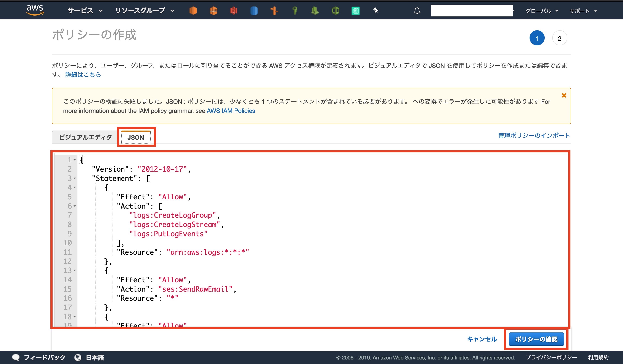This screenshot has height=364, width=623.
Task: Switch to the ビジュアルエディタ tab
Action: (x=85, y=137)
